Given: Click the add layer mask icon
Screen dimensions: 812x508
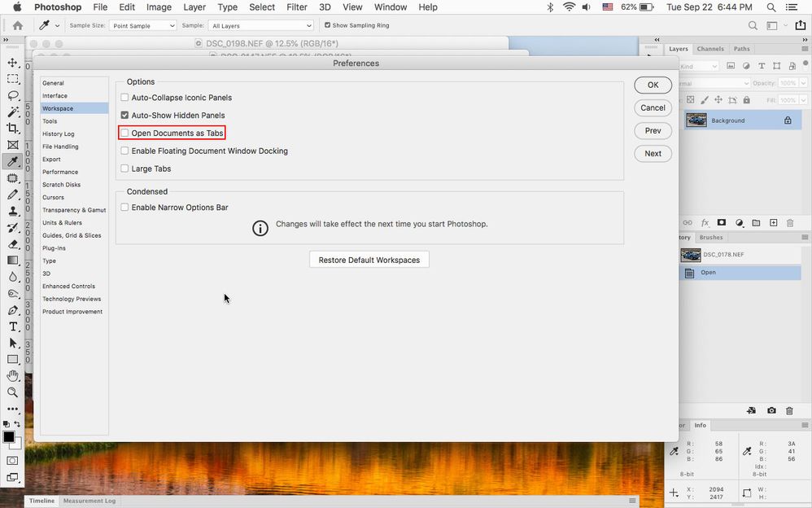Looking at the screenshot, I should pos(722,222).
